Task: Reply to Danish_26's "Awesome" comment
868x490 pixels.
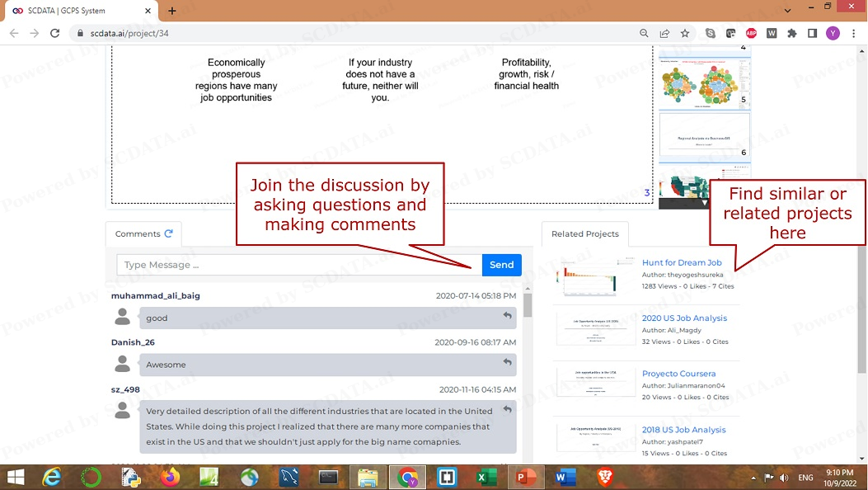Action: tap(507, 362)
